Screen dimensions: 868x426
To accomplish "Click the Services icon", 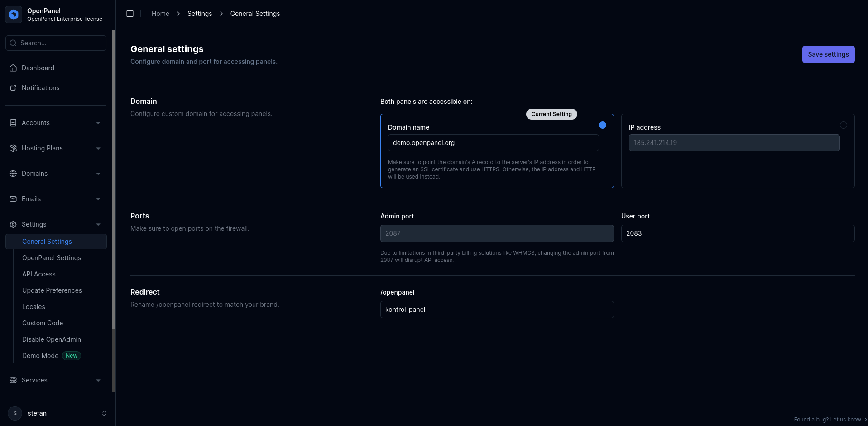I will (13, 380).
